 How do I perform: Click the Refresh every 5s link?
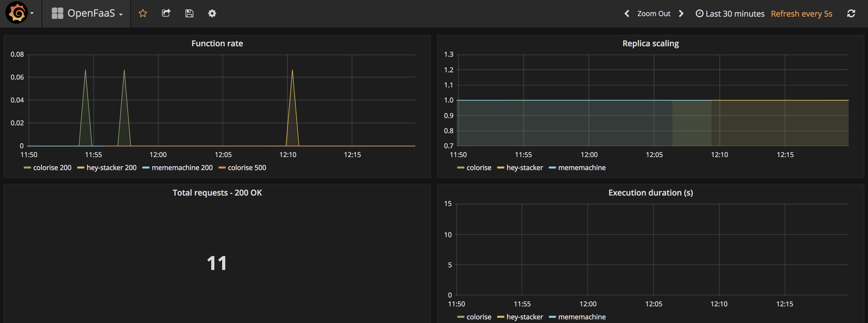coord(801,14)
